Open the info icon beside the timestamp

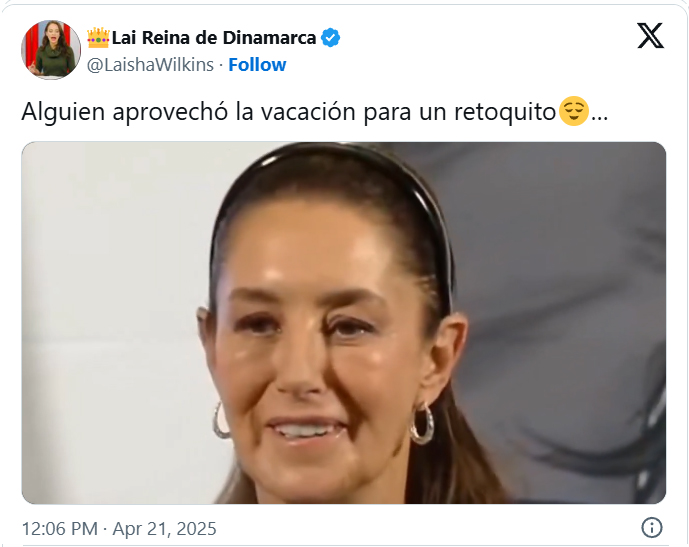pos(652,527)
